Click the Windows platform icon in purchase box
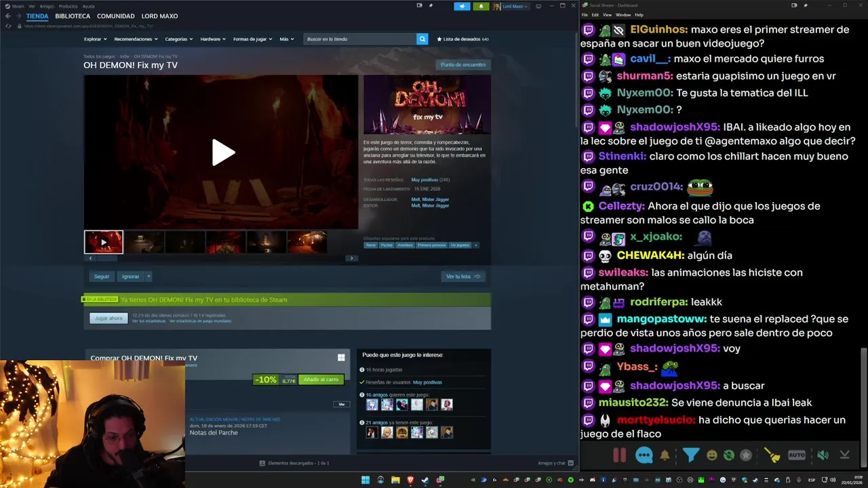Image resolution: width=868 pixels, height=488 pixels. coord(341,357)
